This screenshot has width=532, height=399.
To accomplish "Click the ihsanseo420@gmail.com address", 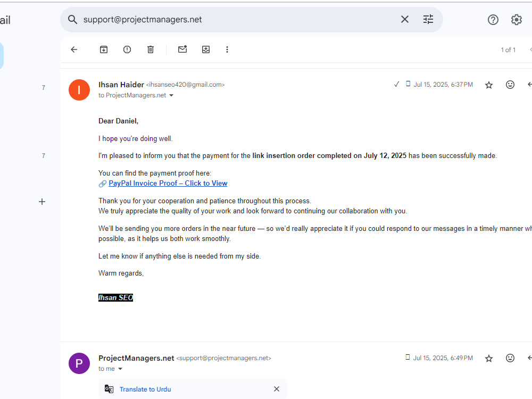I will tap(185, 85).
